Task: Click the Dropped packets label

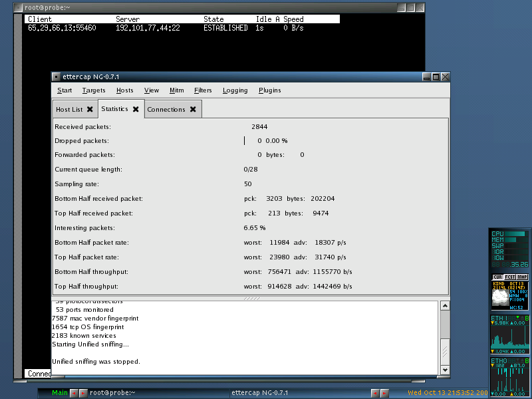Action: pos(82,141)
